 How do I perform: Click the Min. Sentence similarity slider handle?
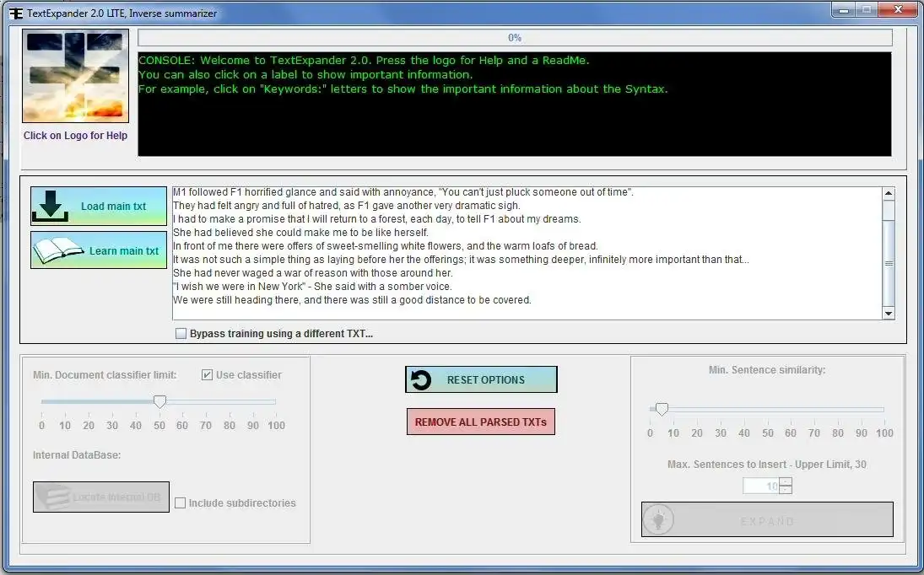(662, 409)
